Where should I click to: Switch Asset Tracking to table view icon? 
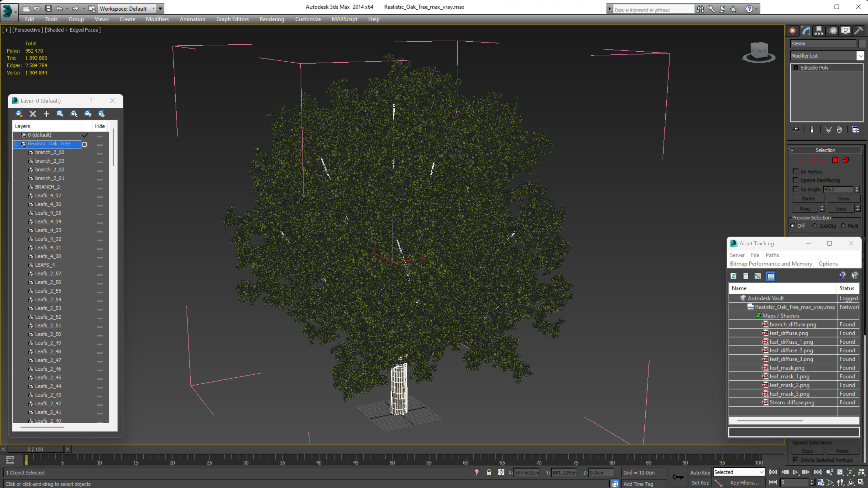(x=771, y=276)
